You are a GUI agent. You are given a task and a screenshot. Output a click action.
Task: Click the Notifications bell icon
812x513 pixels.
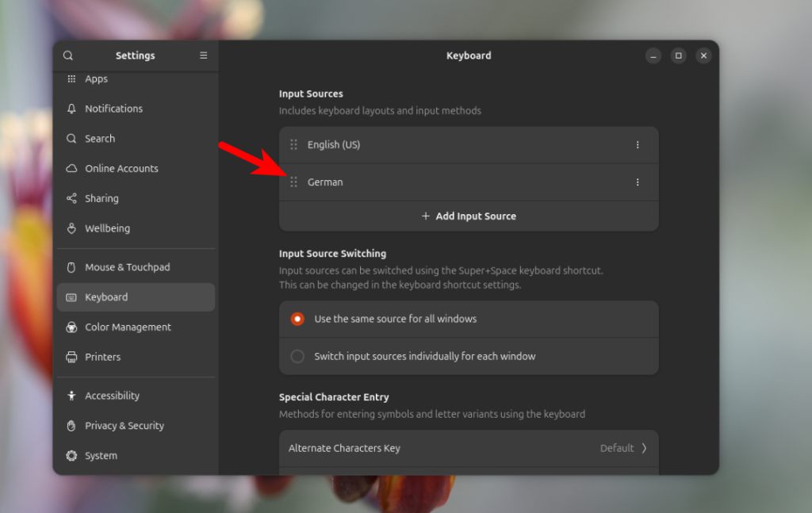point(71,109)
